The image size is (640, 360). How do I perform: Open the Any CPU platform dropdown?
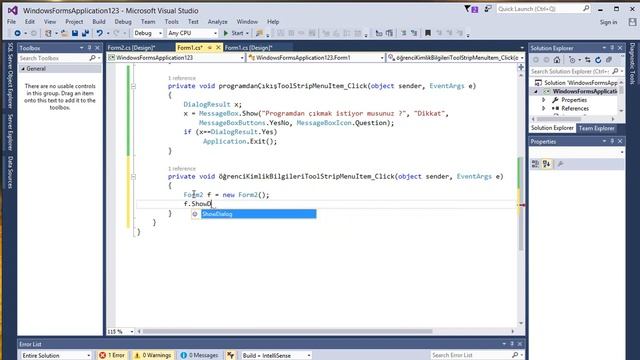point(192,33)
